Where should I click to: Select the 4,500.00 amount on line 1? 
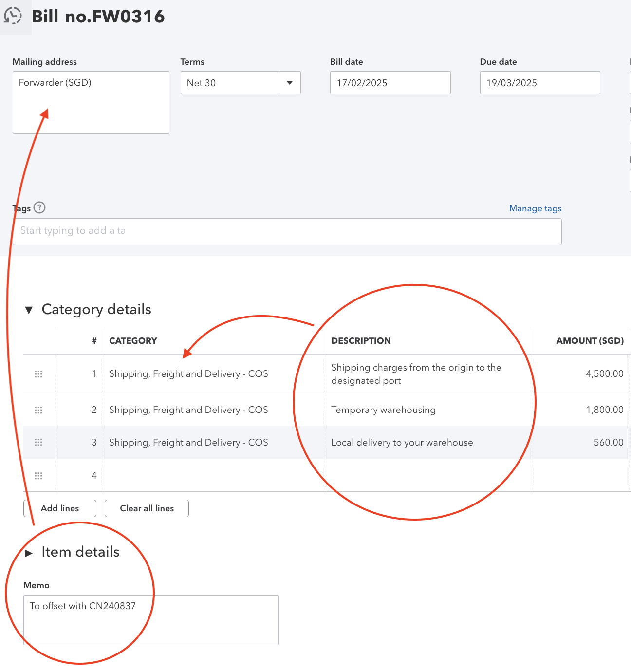605,374
